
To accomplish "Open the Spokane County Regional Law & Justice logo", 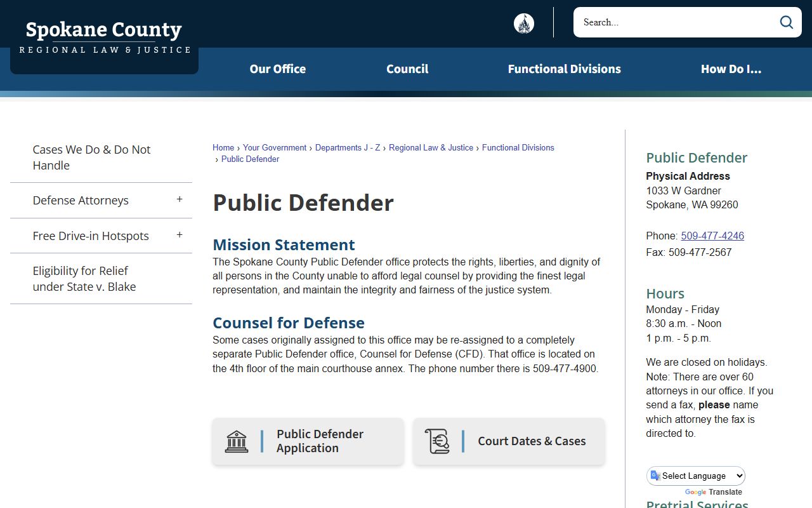I will 104,37.
